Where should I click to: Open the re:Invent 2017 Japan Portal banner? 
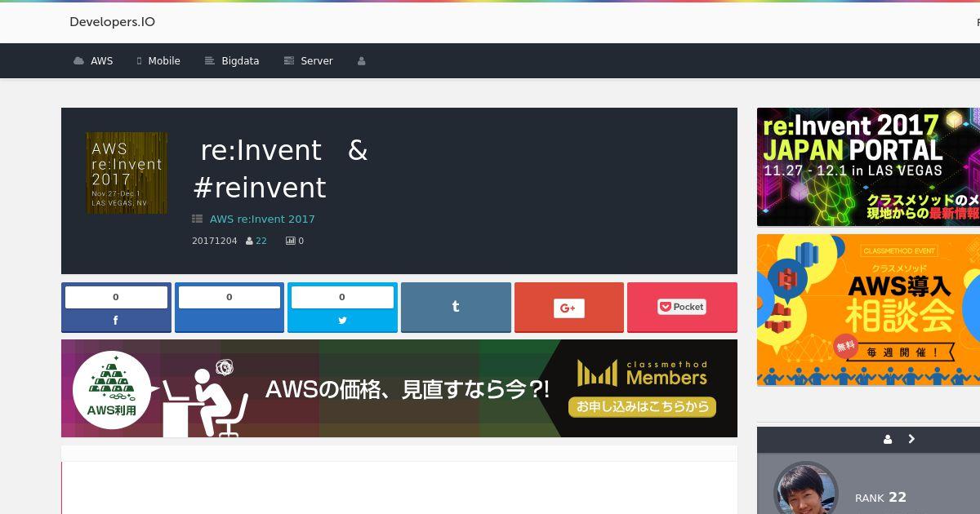click(x=868, y=166)
